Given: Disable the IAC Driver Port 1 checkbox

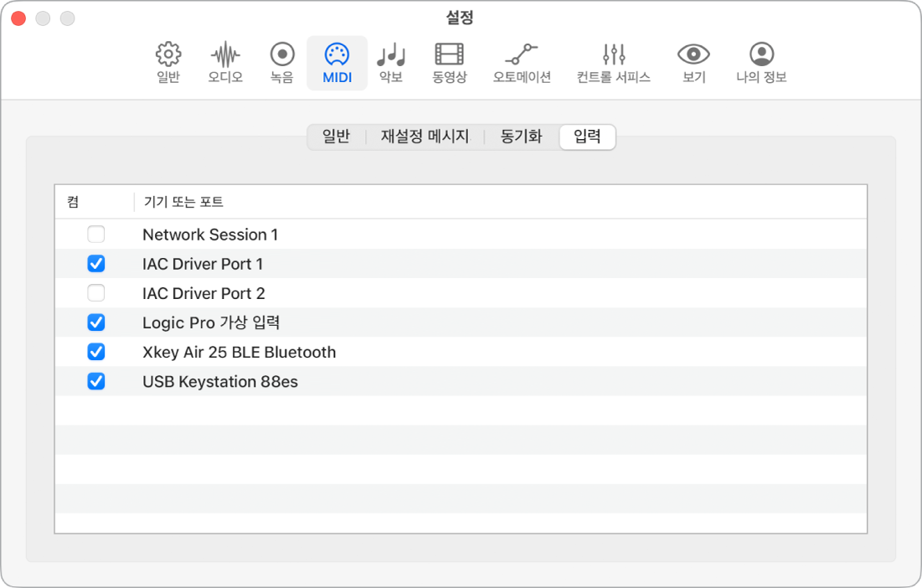Looking at the screenshot, I should [96, 264].
